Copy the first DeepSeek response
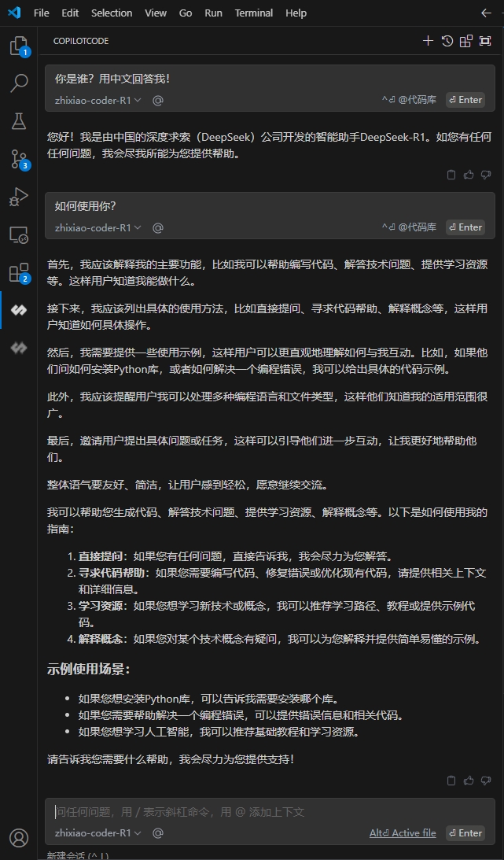This screenshot has height=860, width=504. click(451, 175)
